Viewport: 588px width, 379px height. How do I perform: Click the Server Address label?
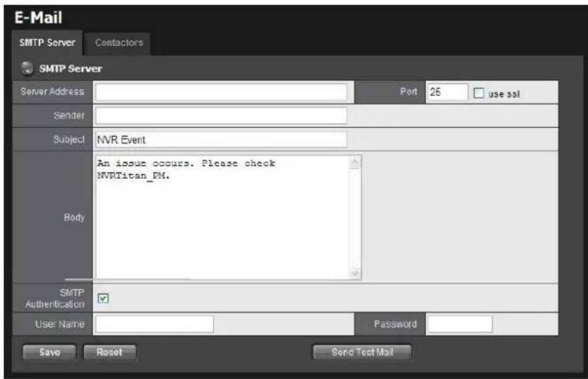(52, 92)
